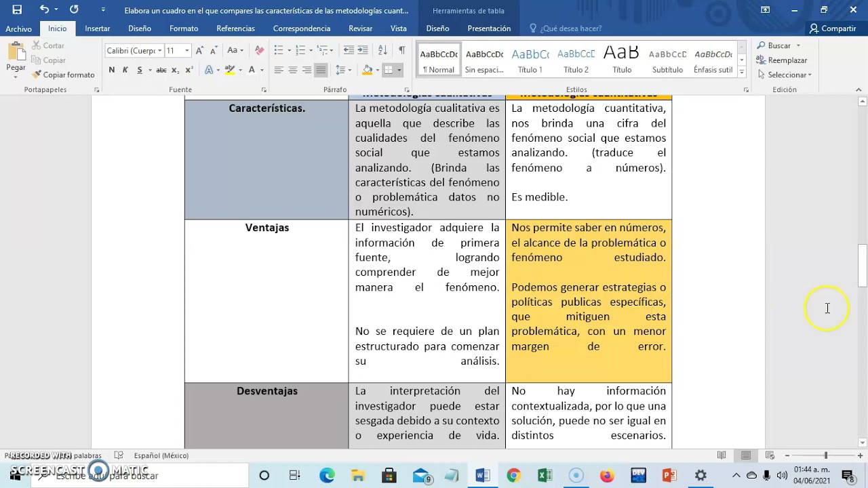
Task: Increase font size with grow font icon
Action: coord(199,51)
